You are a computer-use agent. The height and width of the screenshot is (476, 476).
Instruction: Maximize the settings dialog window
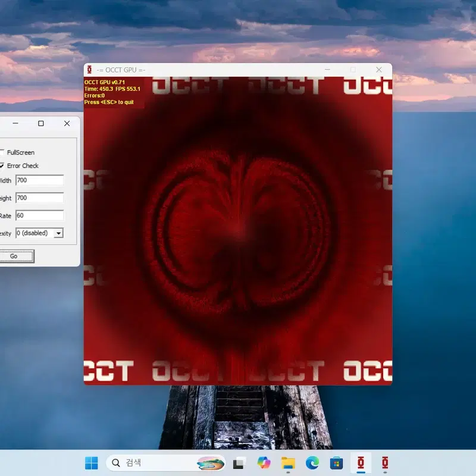[41, 123]
